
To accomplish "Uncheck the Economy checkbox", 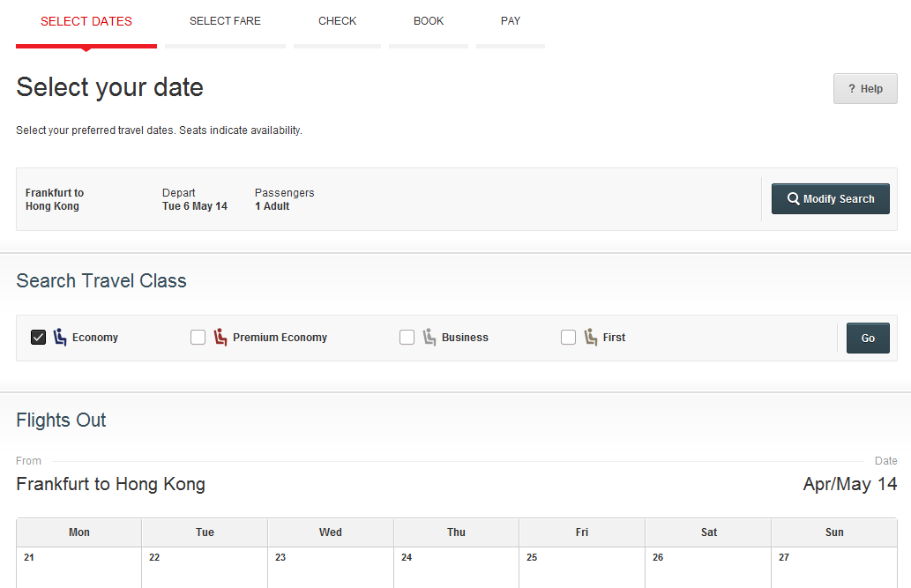I will point(38,337).
